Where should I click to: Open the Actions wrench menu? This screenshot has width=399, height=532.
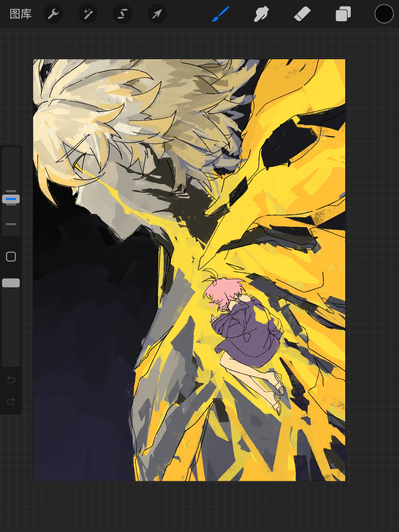pyautogui.click(x=53, y=14)
